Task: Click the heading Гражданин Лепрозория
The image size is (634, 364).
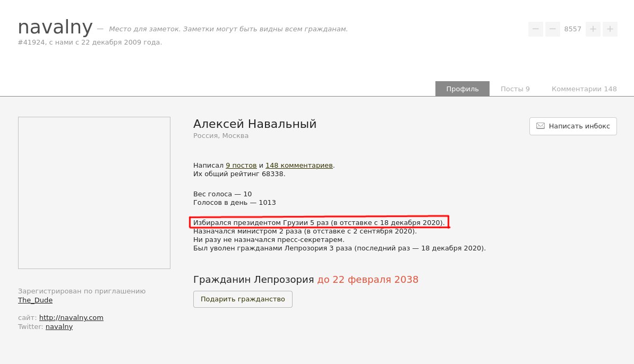Action: tap(253, 280)
